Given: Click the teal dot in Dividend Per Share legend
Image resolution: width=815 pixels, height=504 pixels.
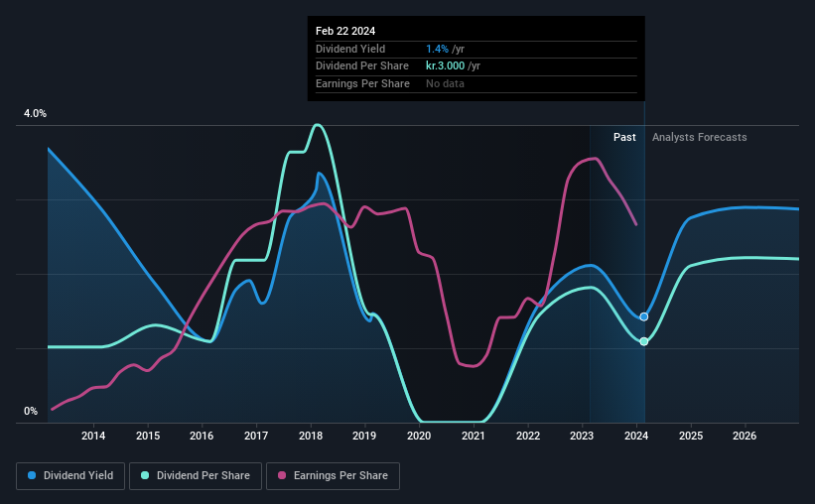Looking at the screenshot, I should (x=145, y=475).
